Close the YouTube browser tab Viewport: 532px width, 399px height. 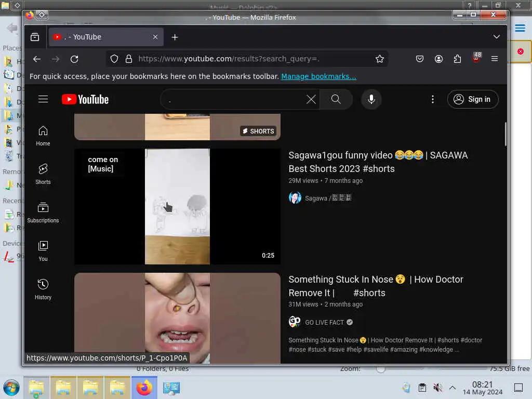click(x=155, y=37)
